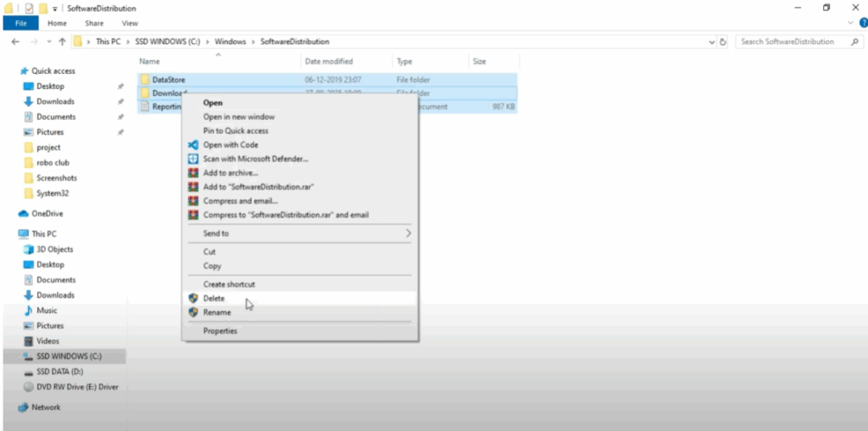868x431 pixels.
Task: Select Quick access in navigation pane
Action: [53, 71]
